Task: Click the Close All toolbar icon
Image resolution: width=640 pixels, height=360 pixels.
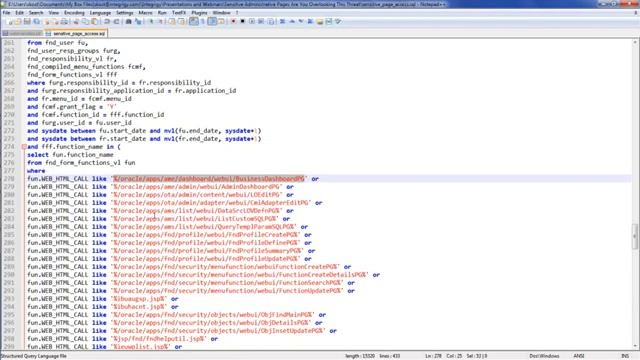Action: [x=55, y=21]
